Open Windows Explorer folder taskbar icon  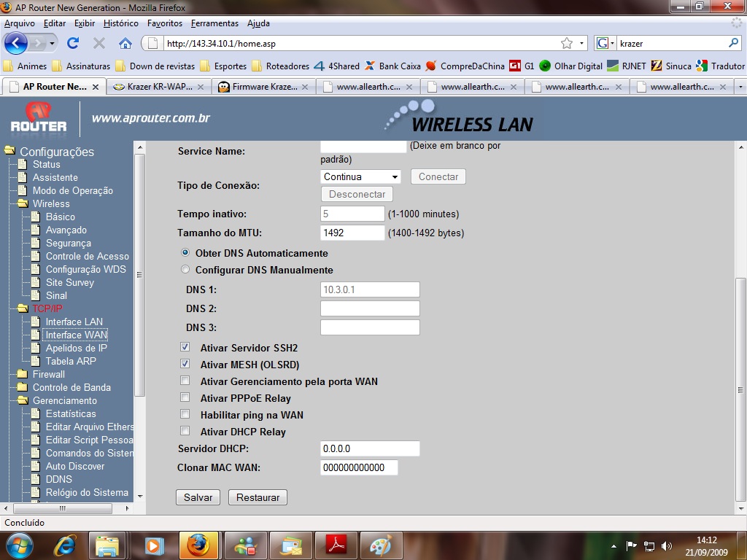coord(107,545)
